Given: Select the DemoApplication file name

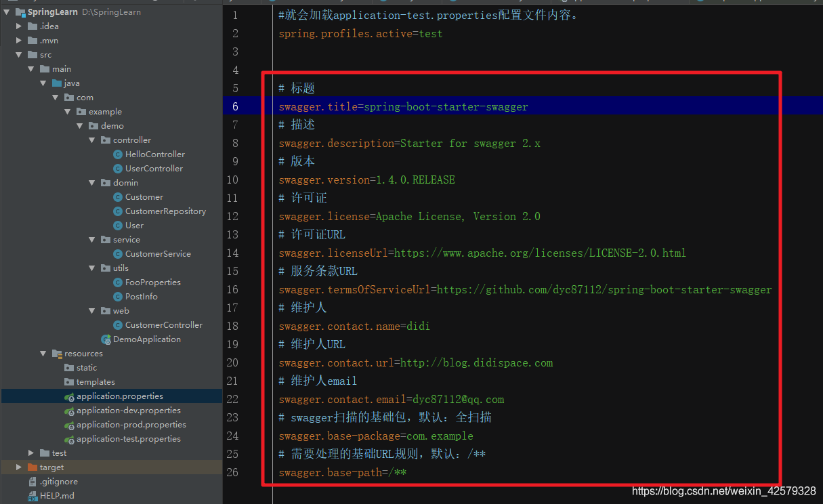Looking at the screenshot, I should click(147, 339).
